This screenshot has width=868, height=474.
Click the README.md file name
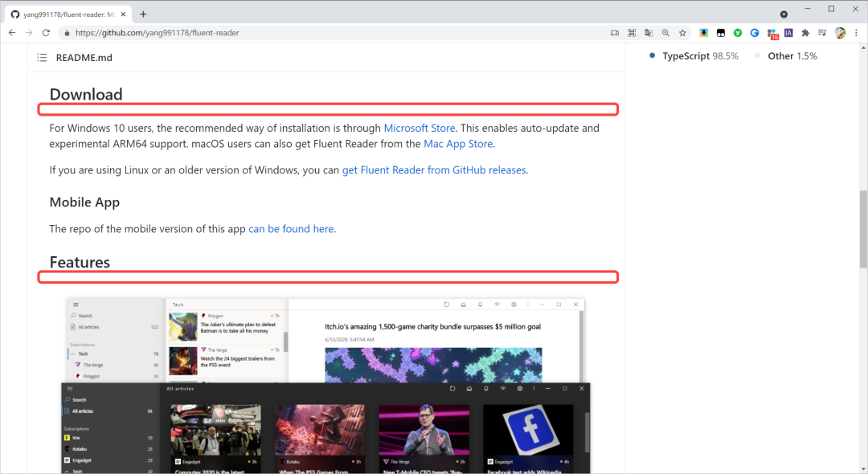(84, 58)
